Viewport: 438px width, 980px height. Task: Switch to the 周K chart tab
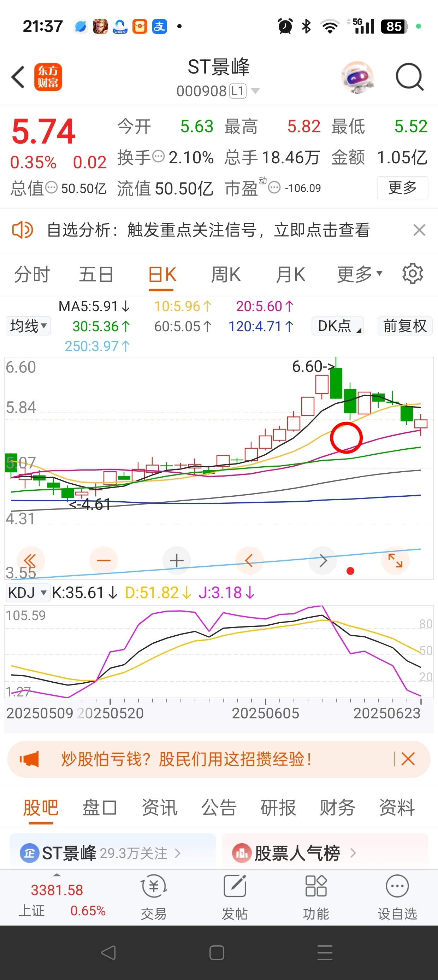coord(226,274)
